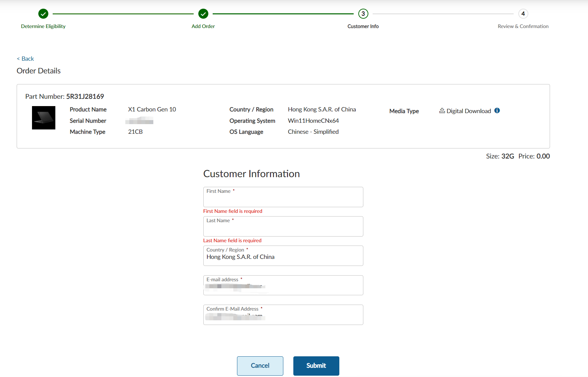Click the Serial Number label

point(88,121)
